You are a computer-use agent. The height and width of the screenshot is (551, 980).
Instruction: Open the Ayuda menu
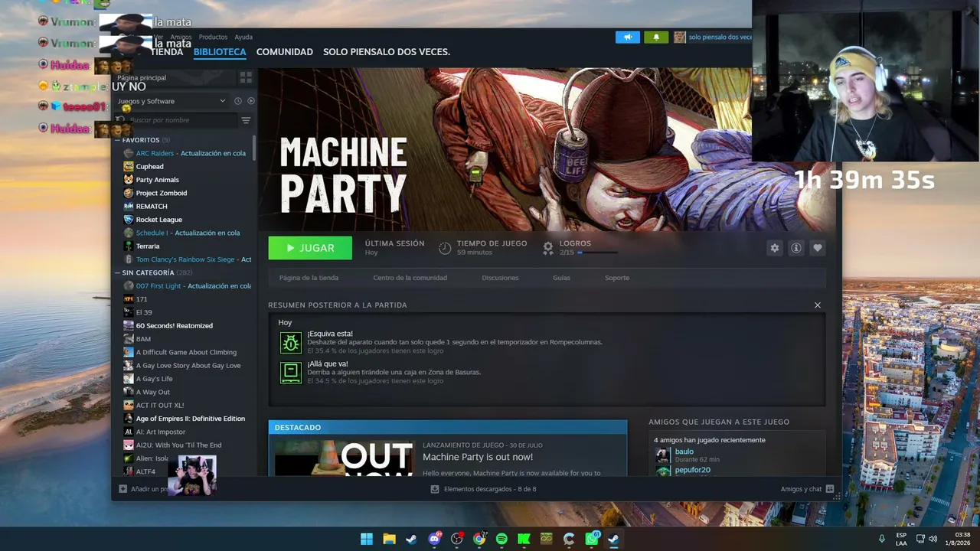243,37
